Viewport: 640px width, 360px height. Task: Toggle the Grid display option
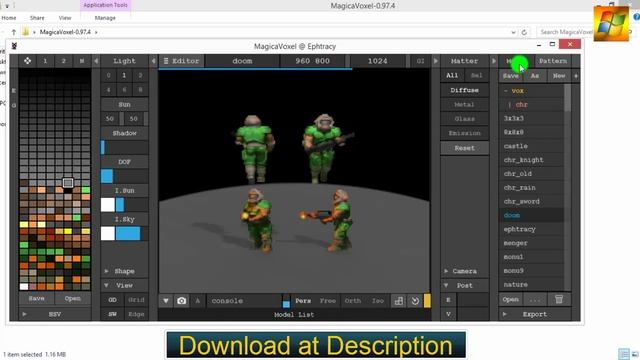click(136, 300)
